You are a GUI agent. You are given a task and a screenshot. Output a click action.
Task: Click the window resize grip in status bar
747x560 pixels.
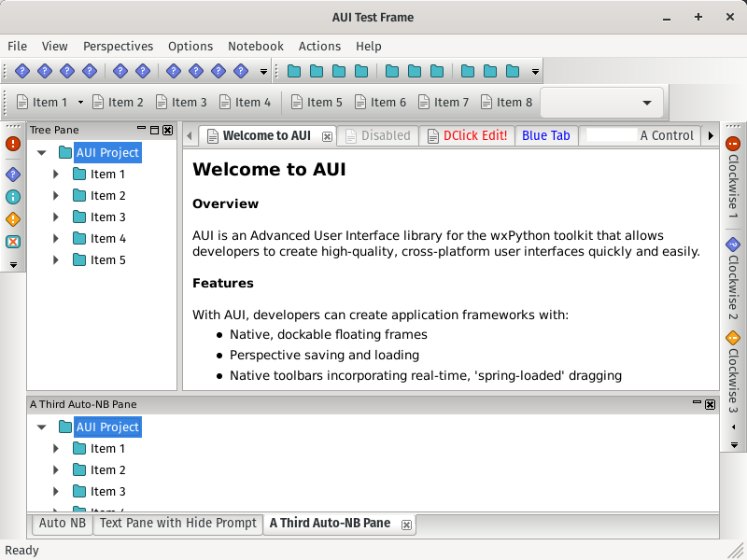coord(737,551)
